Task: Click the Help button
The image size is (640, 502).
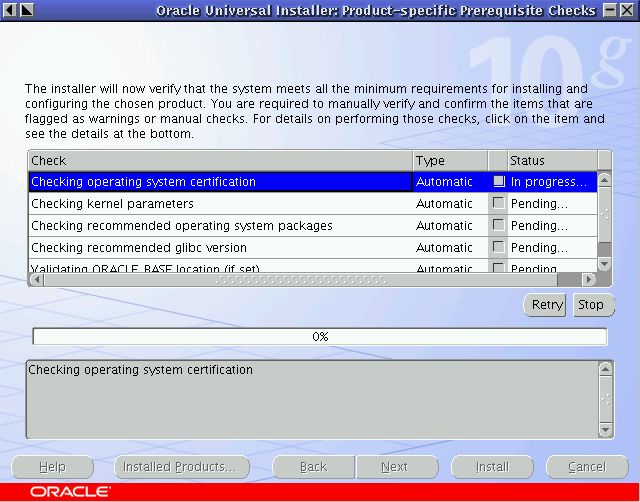Action: (x=53, y=467)
